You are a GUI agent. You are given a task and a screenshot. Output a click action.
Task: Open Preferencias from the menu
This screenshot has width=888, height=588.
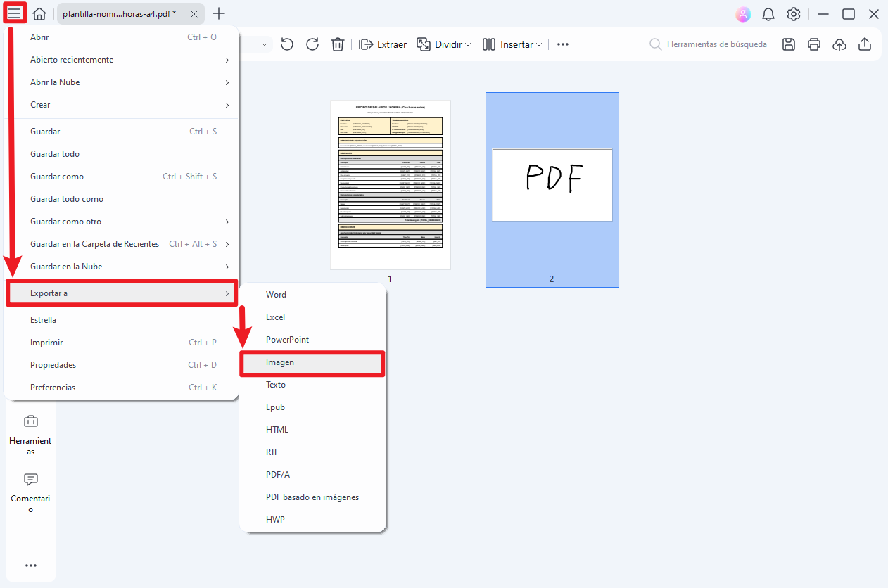[53, 387]
